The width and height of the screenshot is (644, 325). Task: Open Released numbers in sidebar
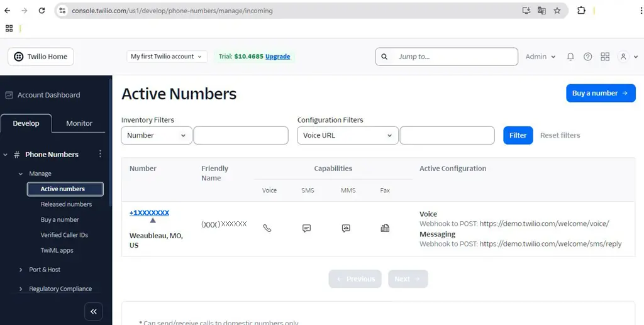(66, 204)
